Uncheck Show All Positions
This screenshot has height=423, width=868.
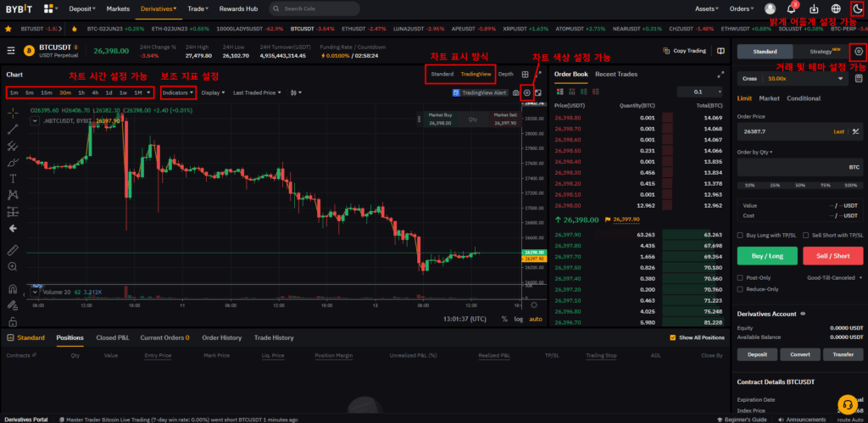coord(672,337)
